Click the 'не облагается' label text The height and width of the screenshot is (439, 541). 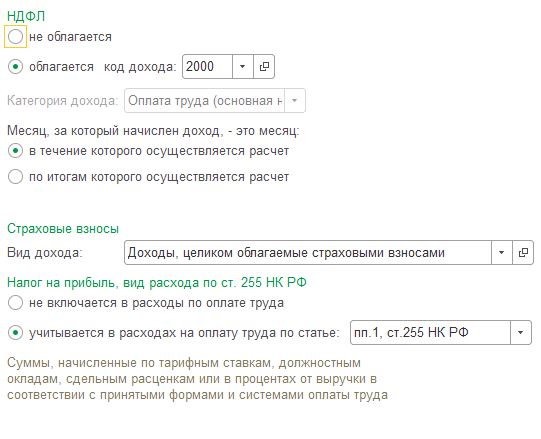point(70,37)
